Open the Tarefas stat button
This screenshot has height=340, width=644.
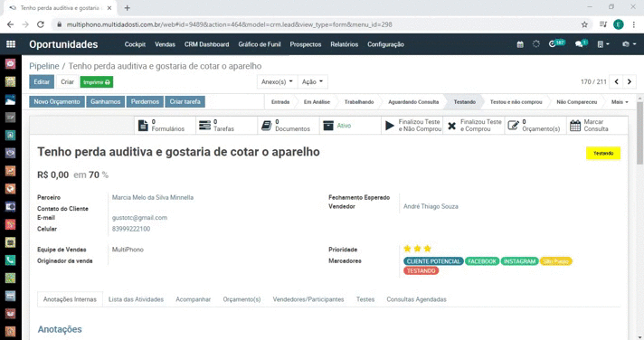click(227, 126)
